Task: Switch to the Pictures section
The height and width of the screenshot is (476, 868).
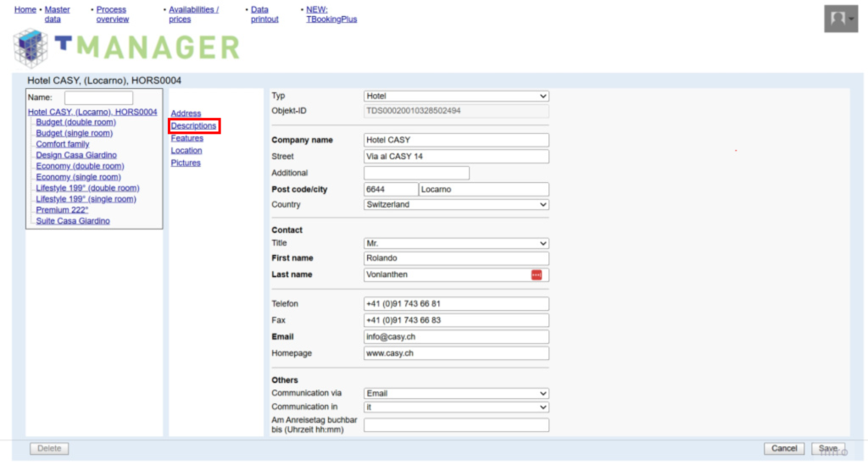Action: 186,163
